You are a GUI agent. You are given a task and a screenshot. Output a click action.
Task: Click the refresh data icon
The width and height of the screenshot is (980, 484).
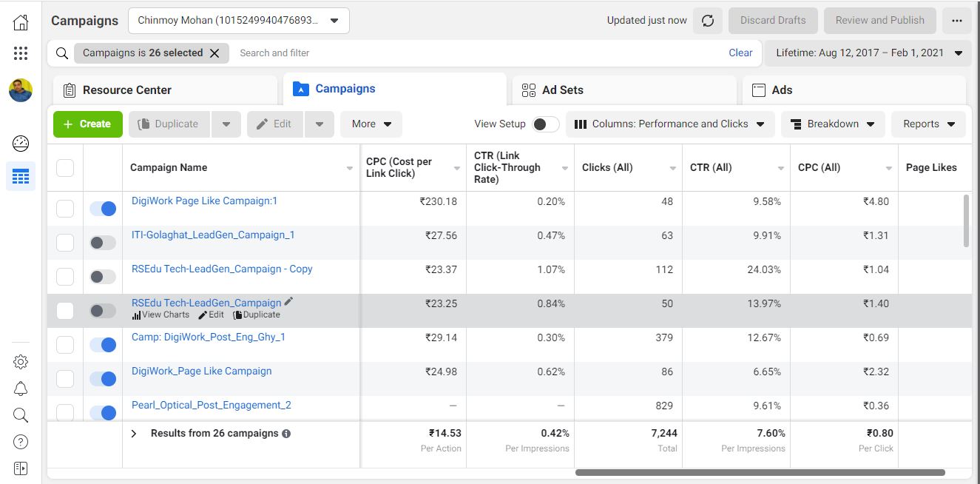coord(708,21)
